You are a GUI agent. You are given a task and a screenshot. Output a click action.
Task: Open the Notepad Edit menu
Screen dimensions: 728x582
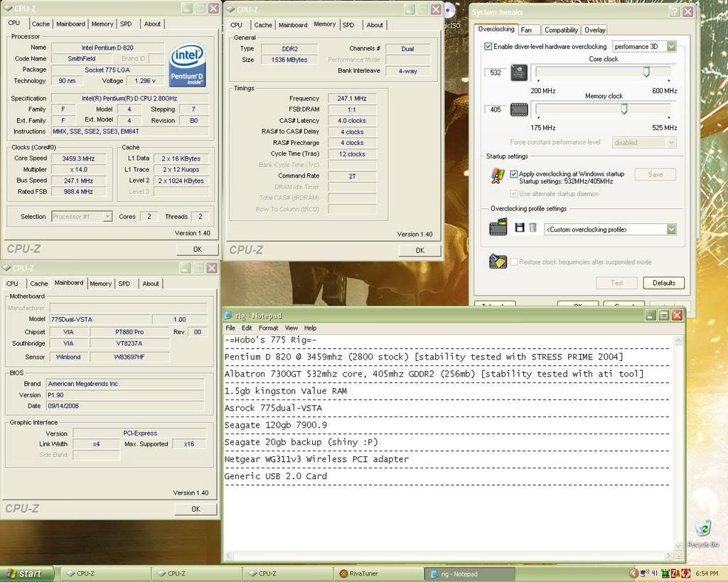247,328
